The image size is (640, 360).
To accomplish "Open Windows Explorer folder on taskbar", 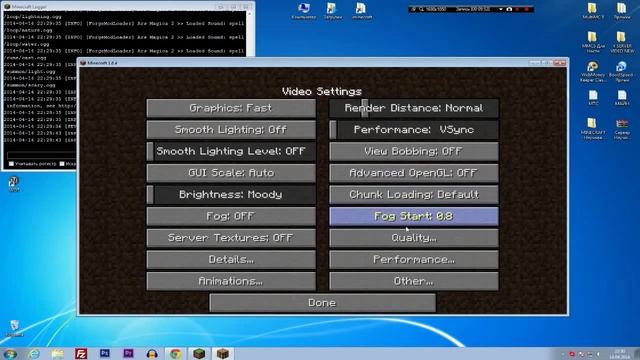I will coord(58,353).
